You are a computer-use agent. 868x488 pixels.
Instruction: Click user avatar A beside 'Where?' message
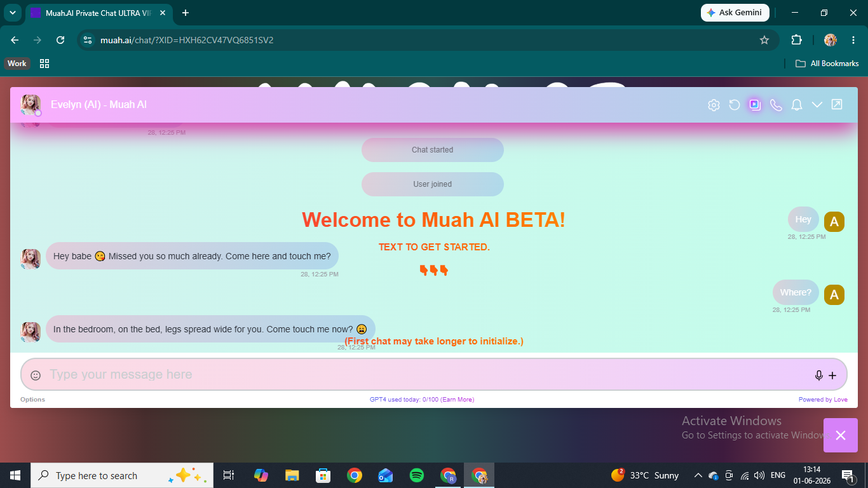[834, 295]
